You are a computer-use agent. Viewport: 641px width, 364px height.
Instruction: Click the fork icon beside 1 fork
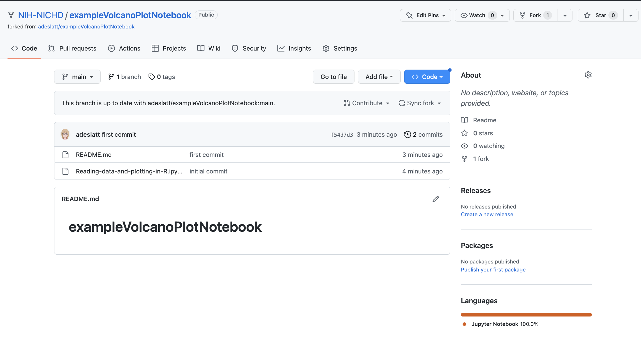(464, 159)
